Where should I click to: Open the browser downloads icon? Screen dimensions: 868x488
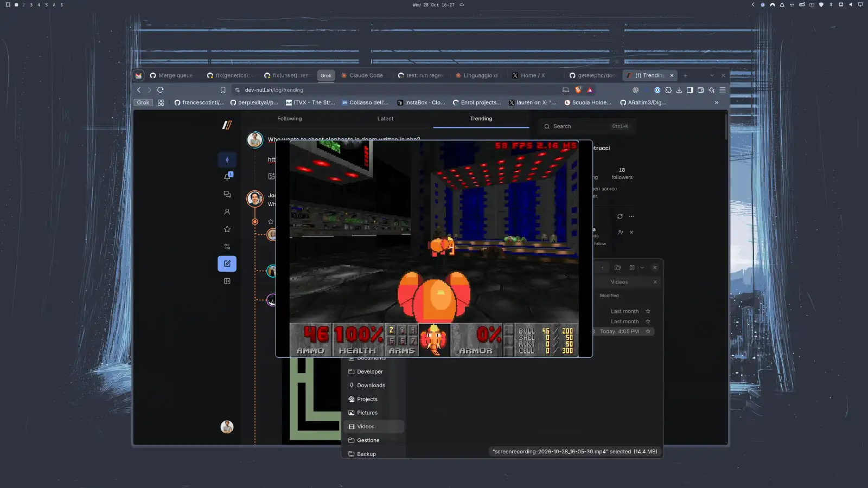pos(679,90)
